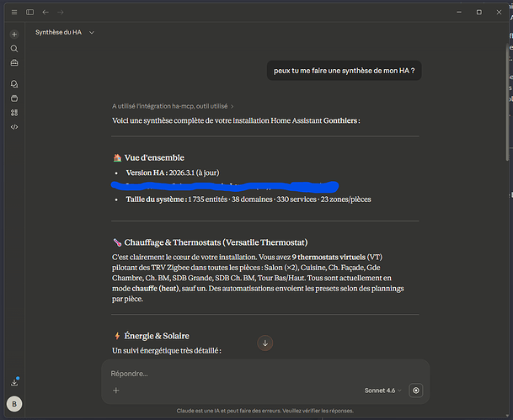Start a new chat with plus icon
Screen dimensions: 513x420
pos(14,34)
